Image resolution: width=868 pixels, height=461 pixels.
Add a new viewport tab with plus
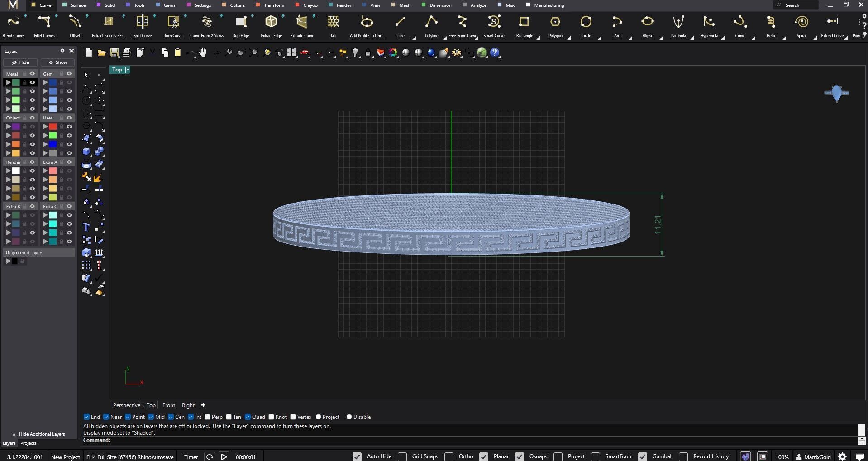(203, 405)
